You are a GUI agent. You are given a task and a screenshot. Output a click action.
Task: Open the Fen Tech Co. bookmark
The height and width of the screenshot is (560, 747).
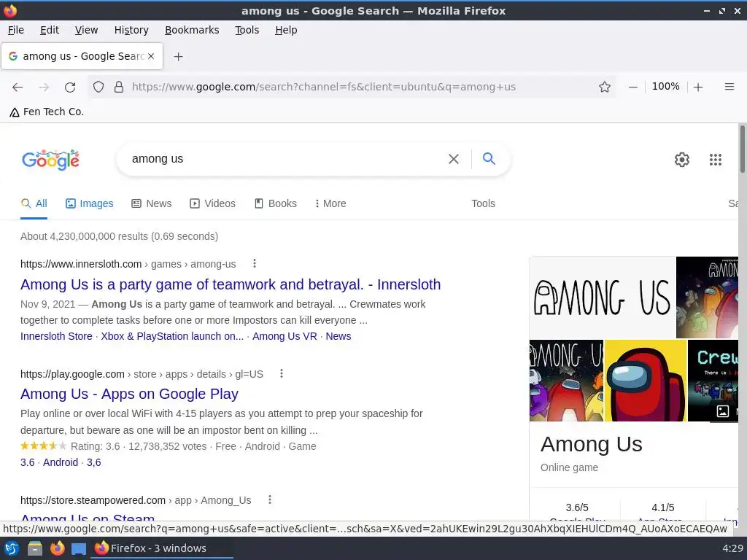47,112
